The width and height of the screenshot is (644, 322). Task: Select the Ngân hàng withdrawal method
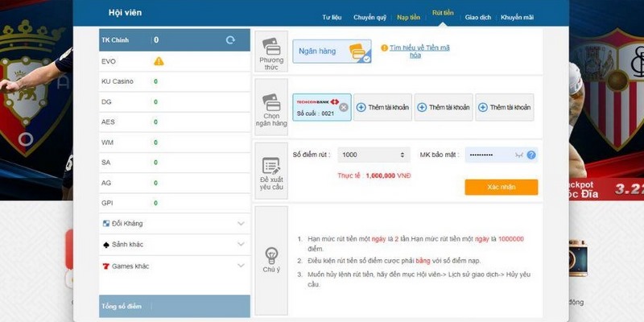(x=332, y=52)
